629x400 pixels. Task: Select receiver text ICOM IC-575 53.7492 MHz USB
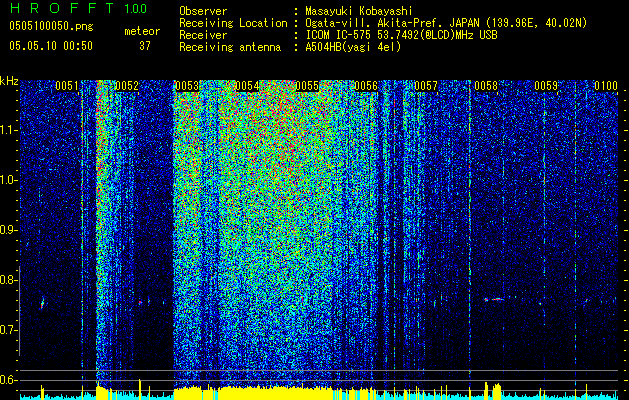pyautogui.click(x=401, y=35)
